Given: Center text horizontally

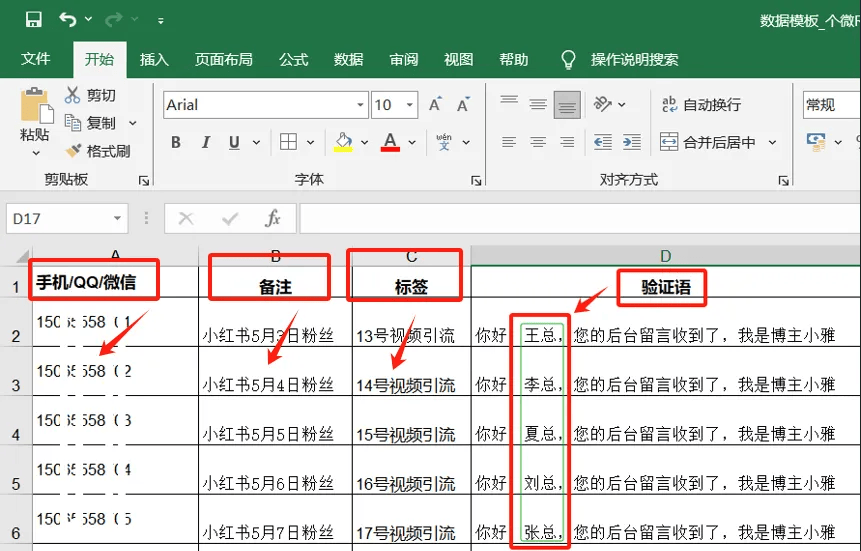Looking at the screenshot, I should [x=538, y=142].
